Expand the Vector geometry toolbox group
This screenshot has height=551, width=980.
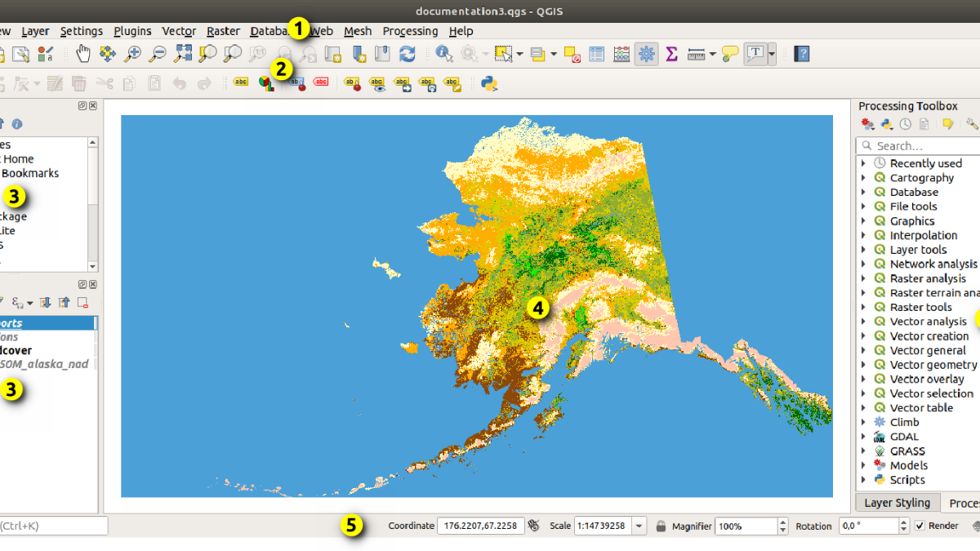(864, 365)
